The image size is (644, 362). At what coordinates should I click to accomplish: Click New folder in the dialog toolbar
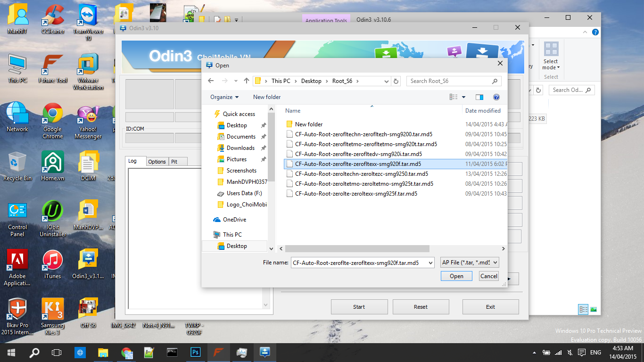point(267,97)
